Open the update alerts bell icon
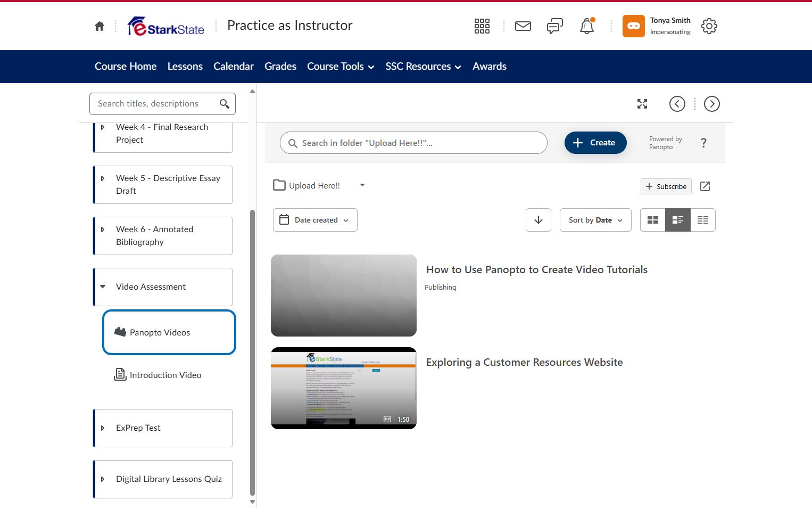The width and height of the screenshot is (812, 508). (x=587, y=26)
